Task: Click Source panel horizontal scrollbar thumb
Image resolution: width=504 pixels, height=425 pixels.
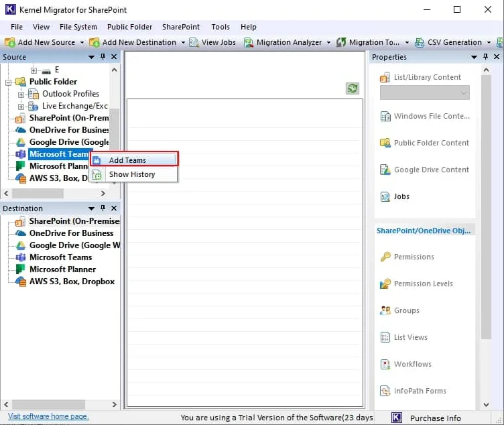Action: click(38, 193)
